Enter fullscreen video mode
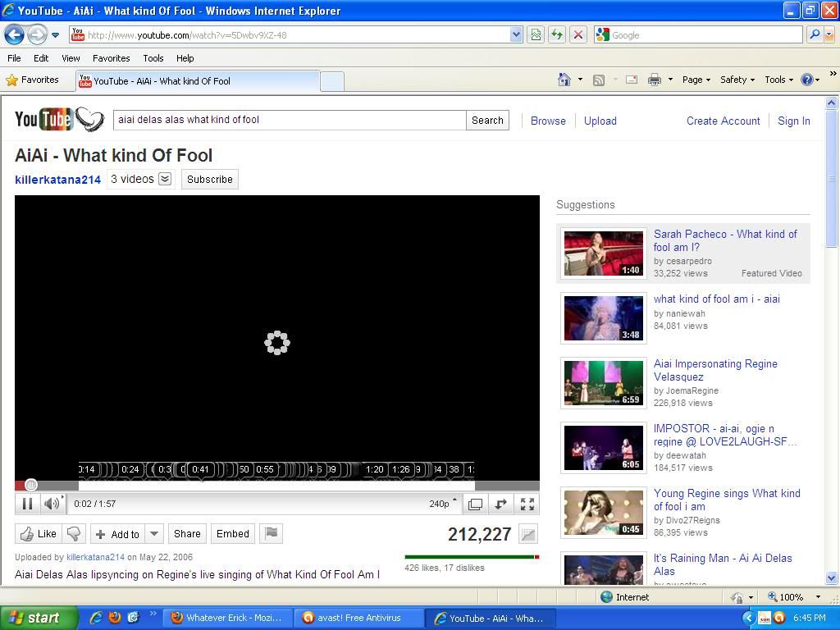The width and height of the screenshot is (840, 630). pos(527,504)
